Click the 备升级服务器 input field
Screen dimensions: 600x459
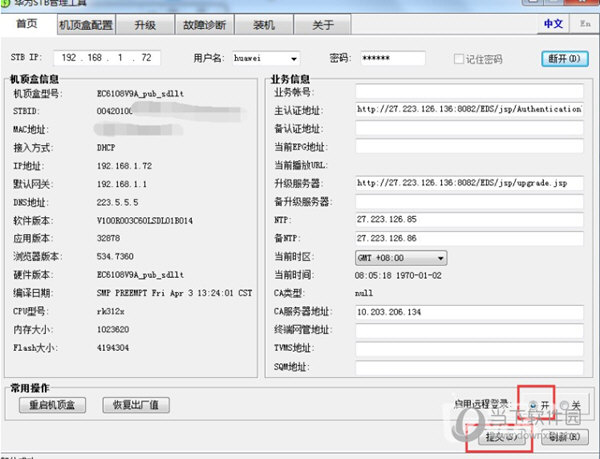(469, 202)
